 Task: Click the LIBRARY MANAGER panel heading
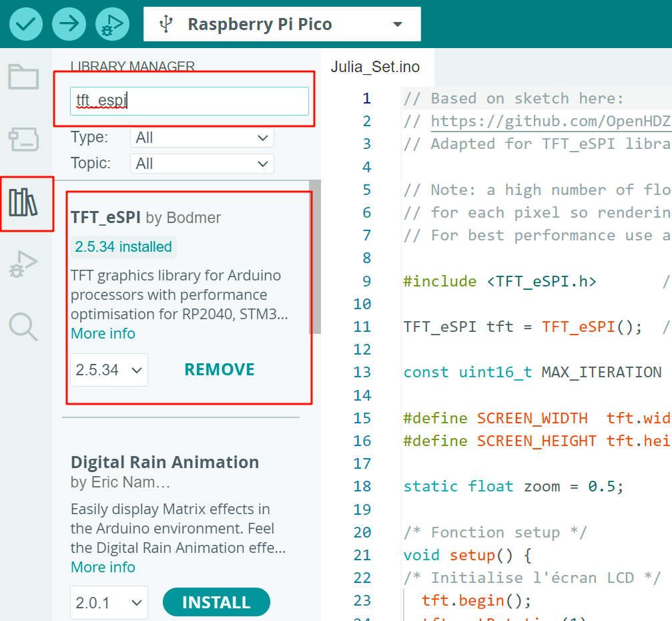coord(132,65)
